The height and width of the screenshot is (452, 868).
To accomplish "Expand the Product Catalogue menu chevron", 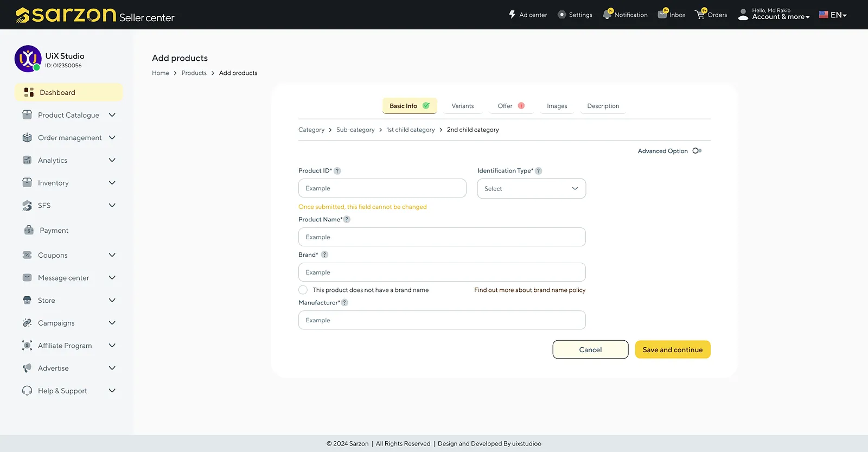I will coord(112,114).
